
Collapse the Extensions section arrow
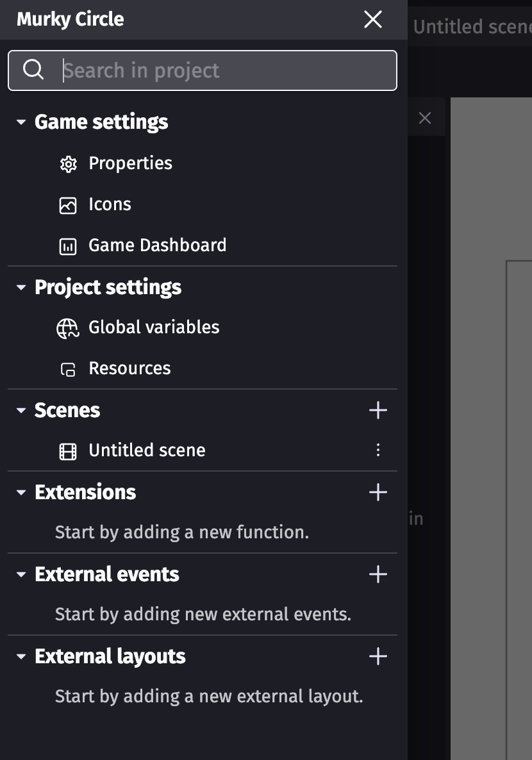click(21, 492)
